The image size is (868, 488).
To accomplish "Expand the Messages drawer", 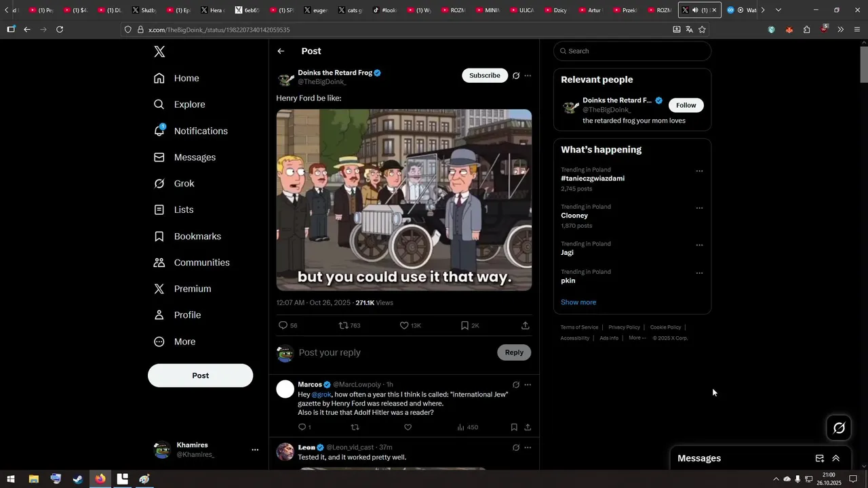I will click(836, 458).
